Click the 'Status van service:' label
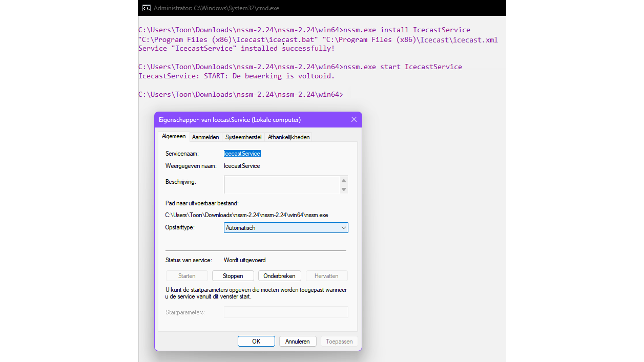644x362 pixels. pos(189,260)
